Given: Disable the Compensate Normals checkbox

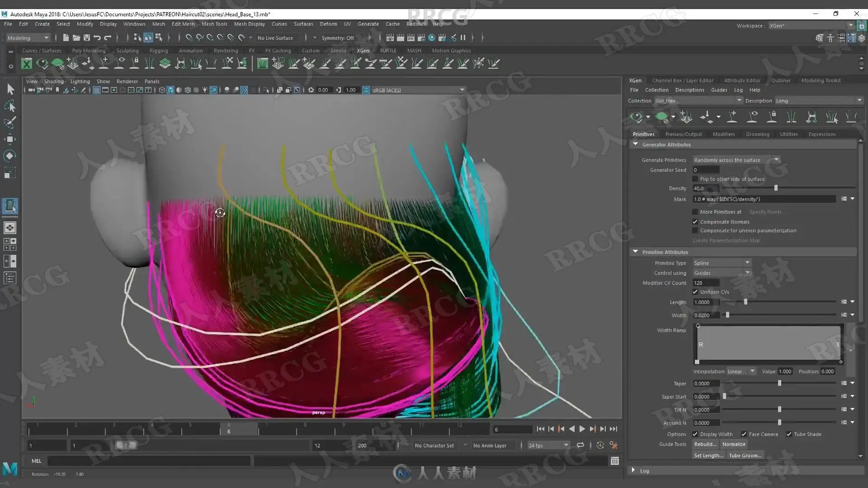Looking at the screenshot, I should (x=695, y=222).
